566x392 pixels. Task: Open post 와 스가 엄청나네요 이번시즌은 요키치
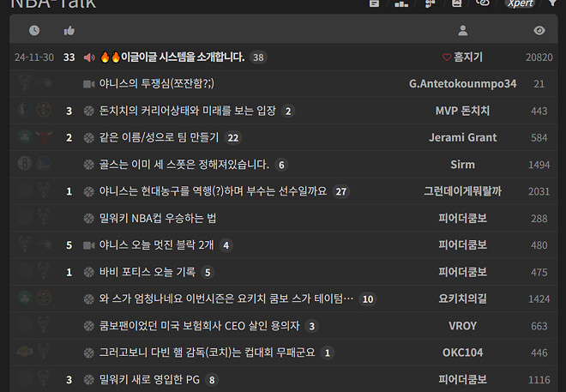tap(226, 299)
